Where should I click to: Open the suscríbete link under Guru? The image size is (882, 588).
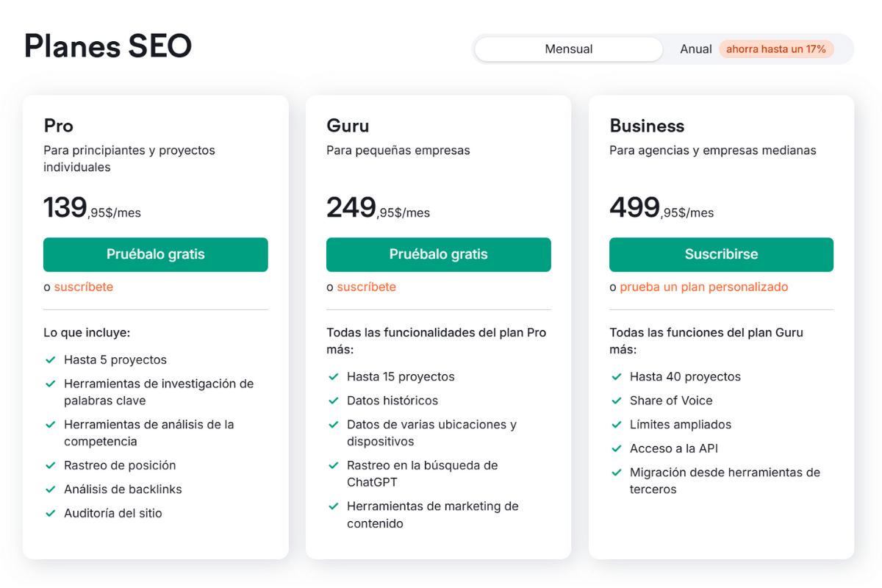tap(366, 287)
